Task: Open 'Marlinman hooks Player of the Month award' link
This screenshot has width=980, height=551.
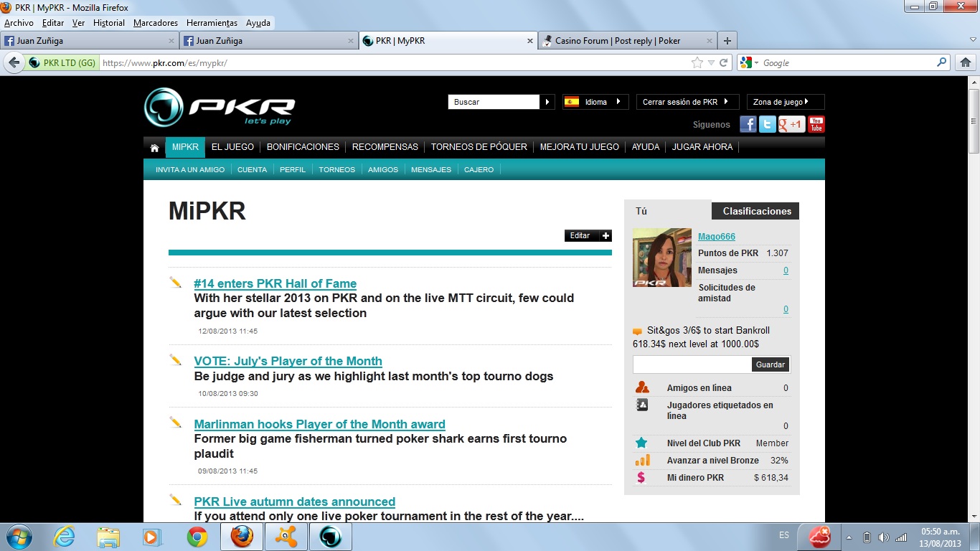Action: (319, 424)
